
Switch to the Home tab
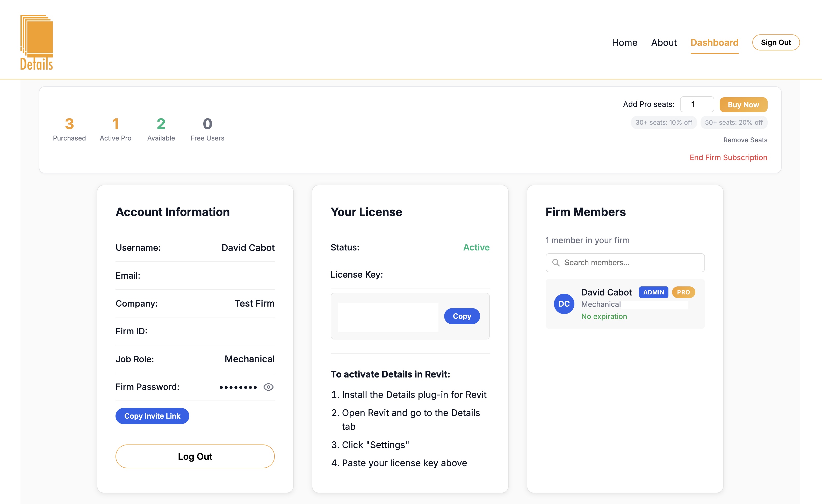pos(624,42)
